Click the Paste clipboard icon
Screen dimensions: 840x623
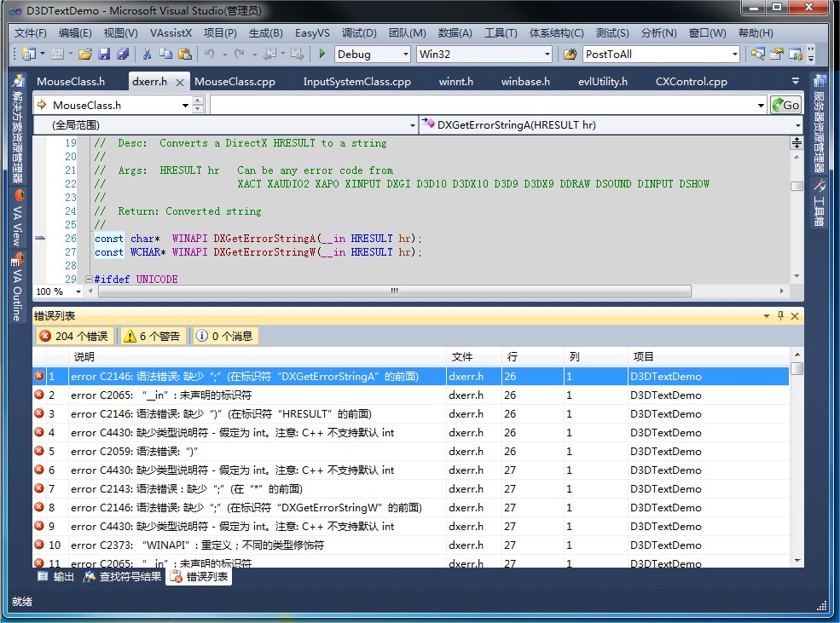click(185, 54)
